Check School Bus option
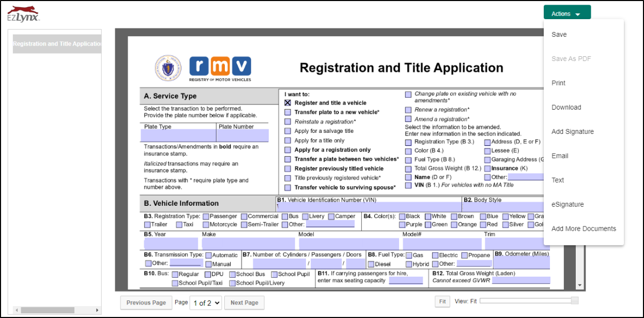The width and height of the screenshot is (644, 318). 233,275
